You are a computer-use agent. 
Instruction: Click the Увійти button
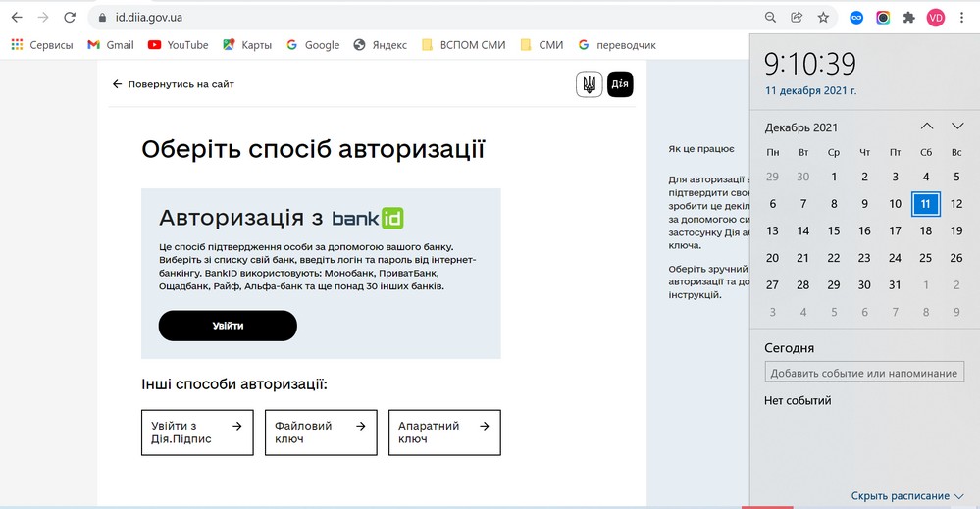point(228,326)
